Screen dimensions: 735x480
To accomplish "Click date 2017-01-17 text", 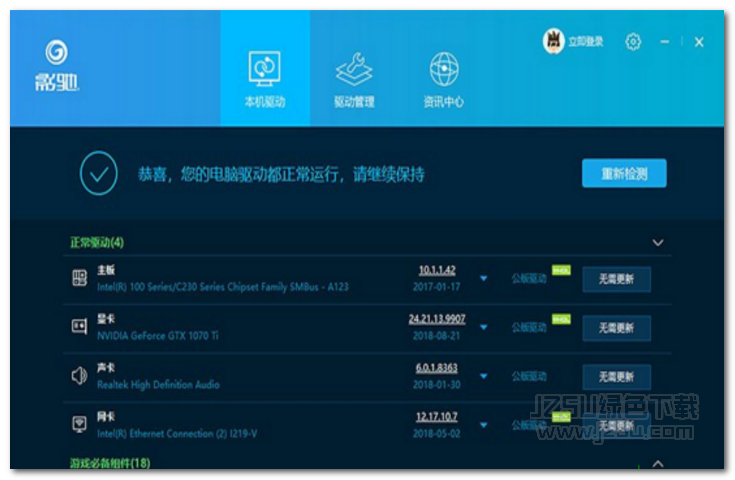I will coord(436,287).
